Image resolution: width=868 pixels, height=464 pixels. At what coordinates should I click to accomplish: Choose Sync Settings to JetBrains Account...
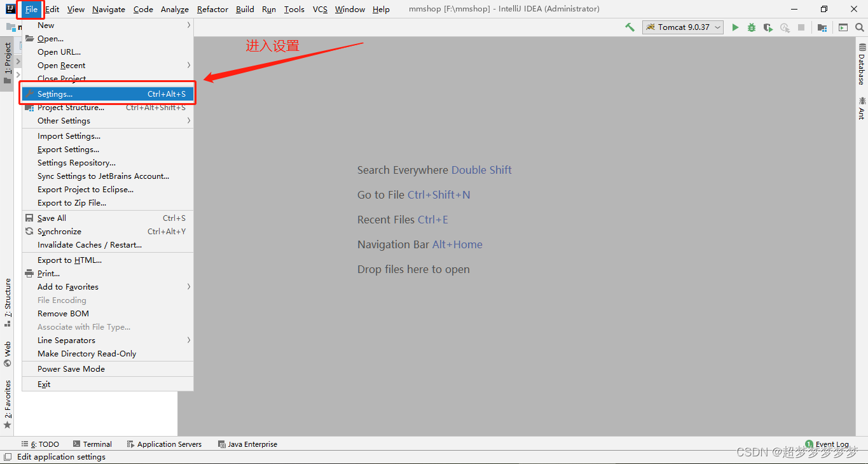[x=107, y=176]
